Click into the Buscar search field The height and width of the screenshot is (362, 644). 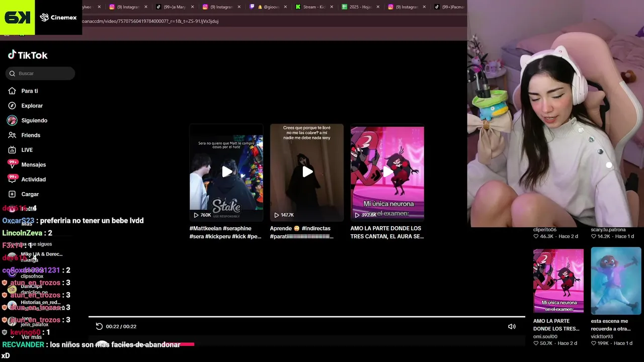tap(40, 73)
